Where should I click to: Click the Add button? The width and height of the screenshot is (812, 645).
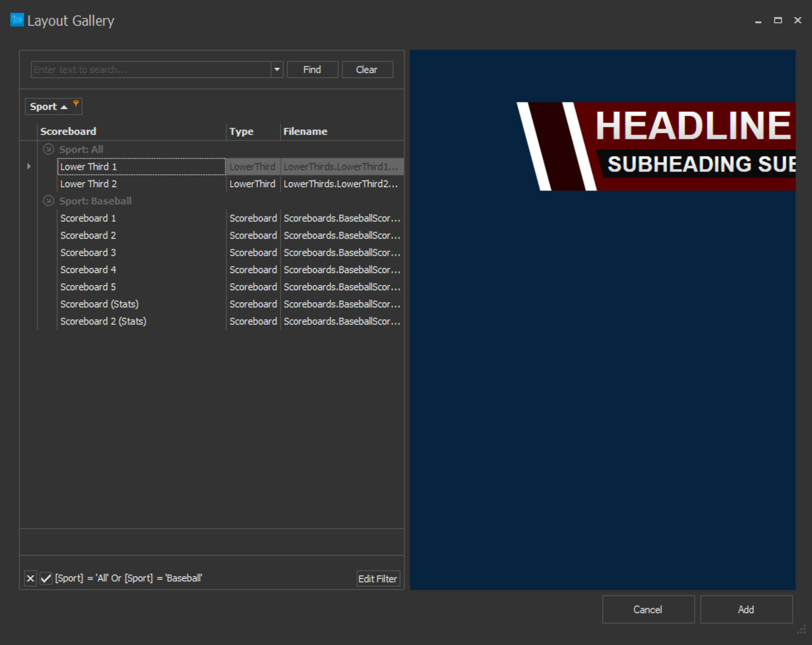(746, 609)
